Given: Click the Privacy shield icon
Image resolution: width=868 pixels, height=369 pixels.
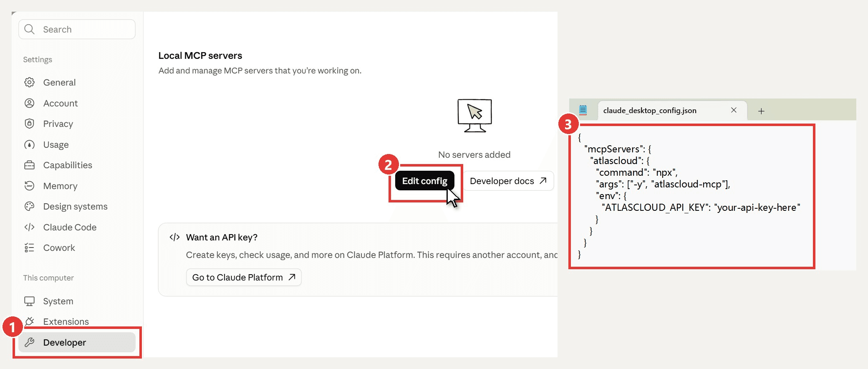Looking at the screenshot, I should click(29, 124).
